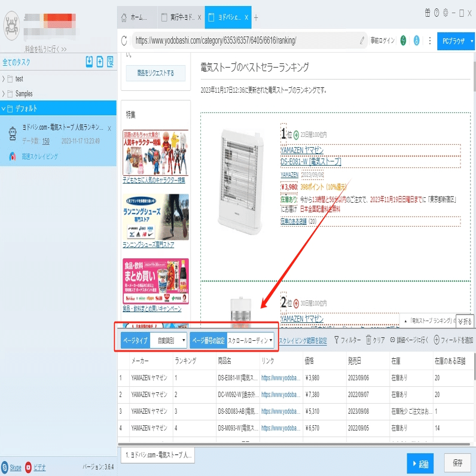The image size is (476, 476).
Task: Select bottom tab 1. ヨドバシ.com-電気ストーブ
Action: tap(158, 454)
